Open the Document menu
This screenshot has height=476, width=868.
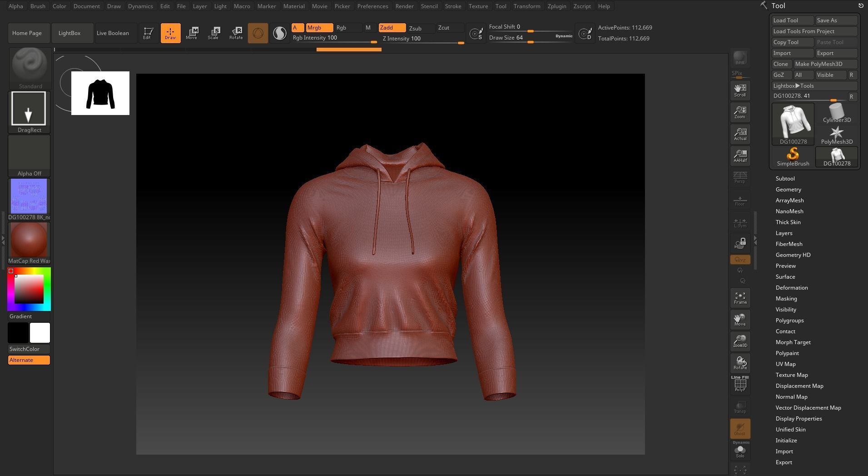(x=86, y=6)
